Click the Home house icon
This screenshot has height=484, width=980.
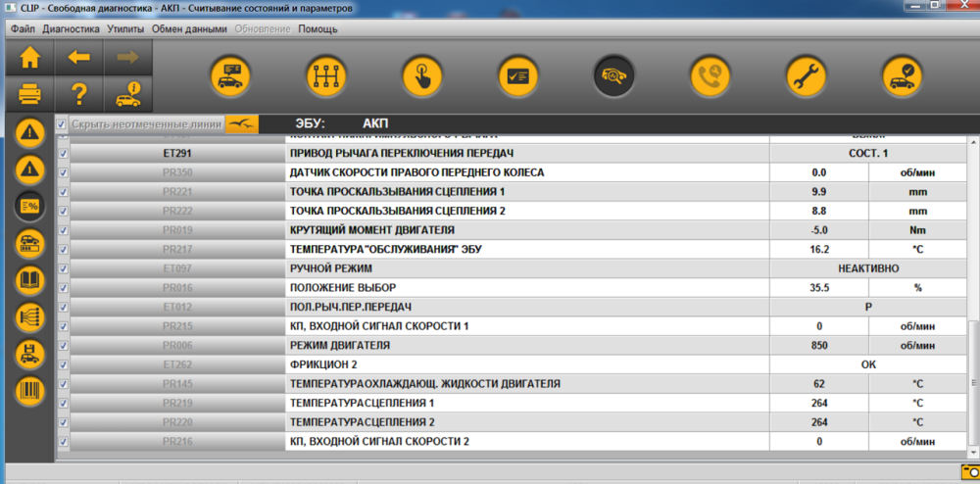pos(30,58)
